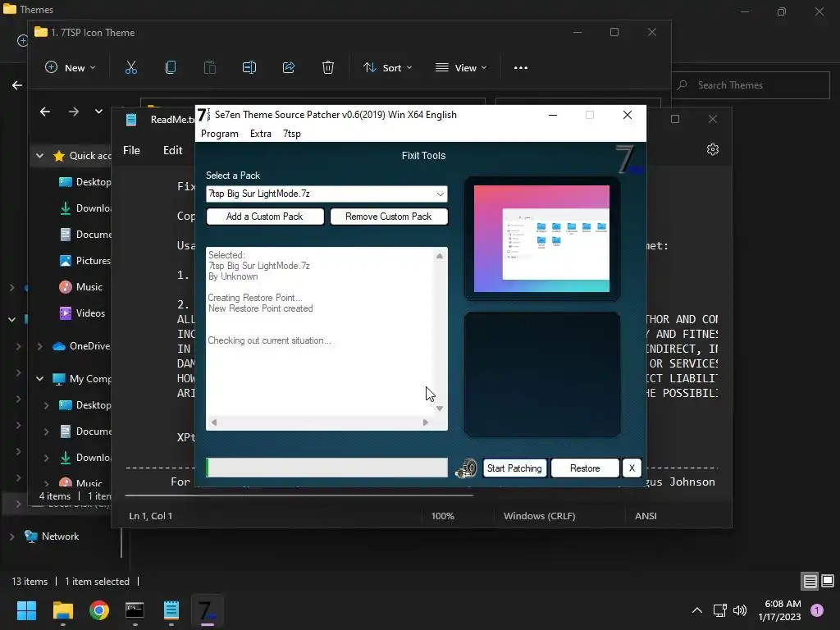Click the Big Sur theme preview thumbnail
Screen dimensions: 840x630
pyautogui.click(x=541, y=239)
